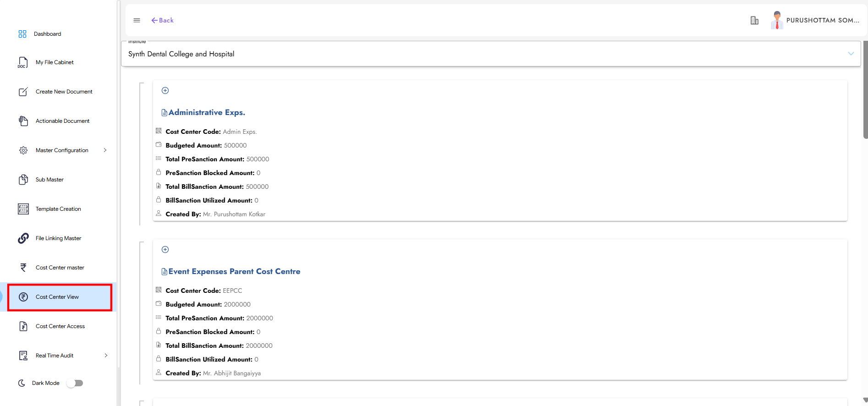Click the user profile avatar
This screenshot has height=406, width=868.
pos(777,20)
